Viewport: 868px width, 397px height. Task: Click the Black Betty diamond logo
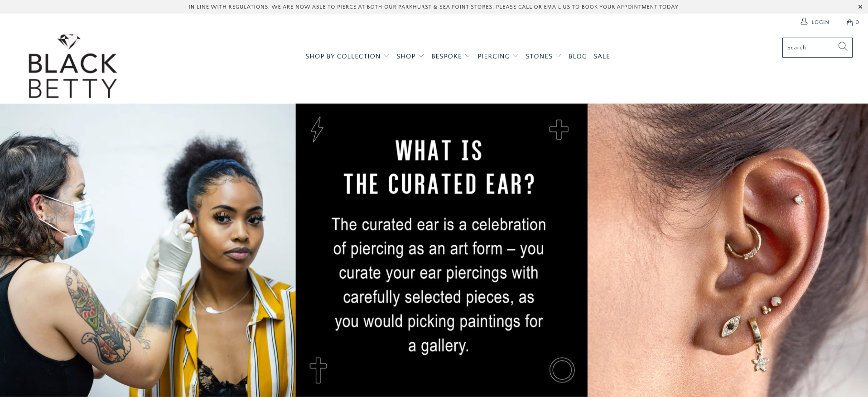tap(72, 66)
